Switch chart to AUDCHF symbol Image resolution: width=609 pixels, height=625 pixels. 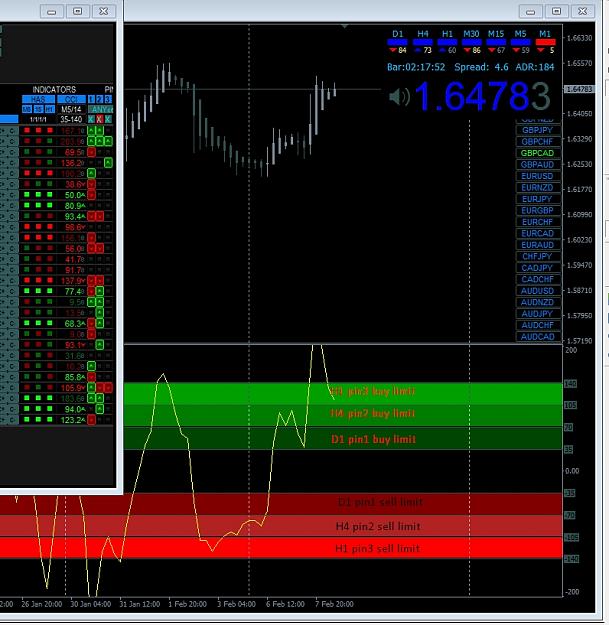point(537,326)
